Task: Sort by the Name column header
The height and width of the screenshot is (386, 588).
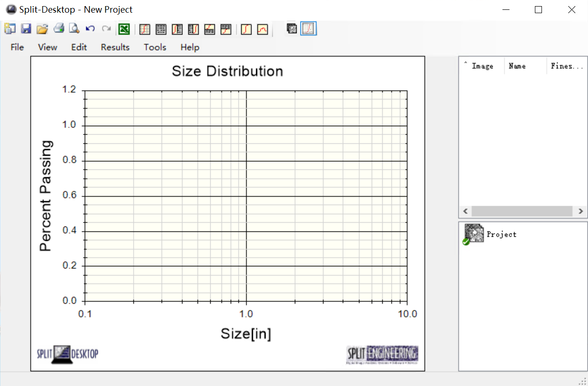Action: point(525,66)
